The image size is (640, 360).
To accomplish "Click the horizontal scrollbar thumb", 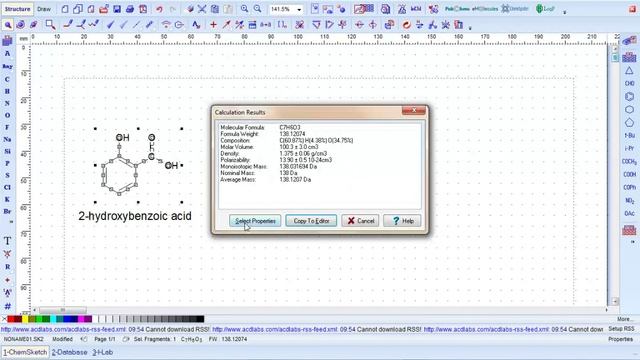I will coord(63,310).
